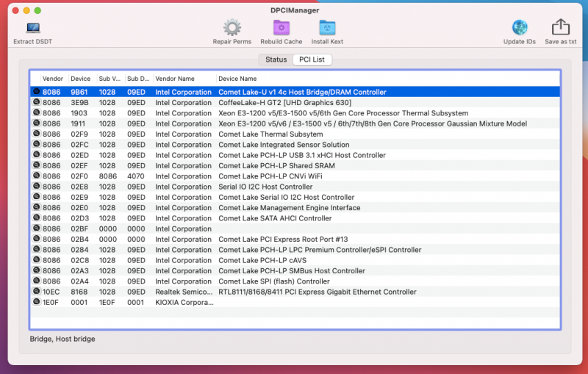Switch to the Status tab

(276, 60)
